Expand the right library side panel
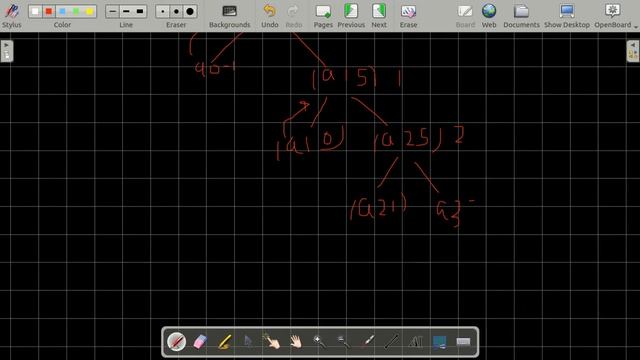Viewport: 640px width, 360px height. (633, 51)
